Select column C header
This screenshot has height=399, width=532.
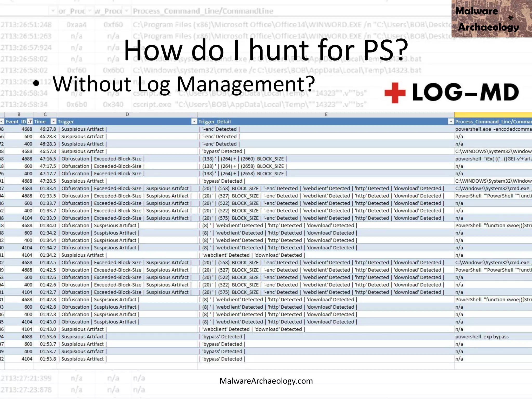pos(45,114)
